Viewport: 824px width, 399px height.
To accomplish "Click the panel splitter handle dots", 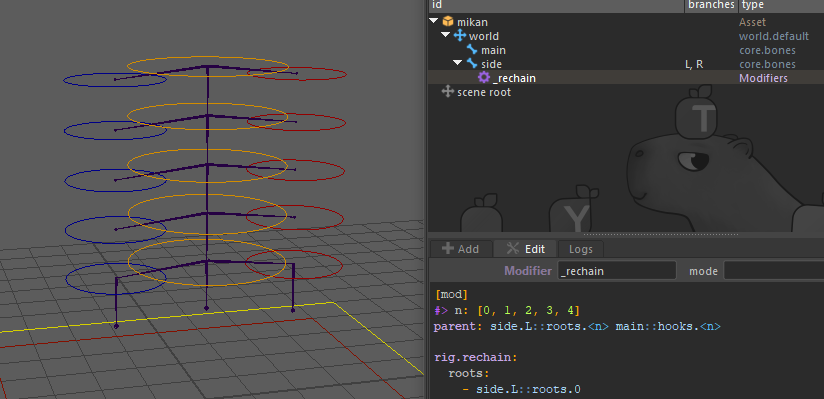I will click(661, 234).
